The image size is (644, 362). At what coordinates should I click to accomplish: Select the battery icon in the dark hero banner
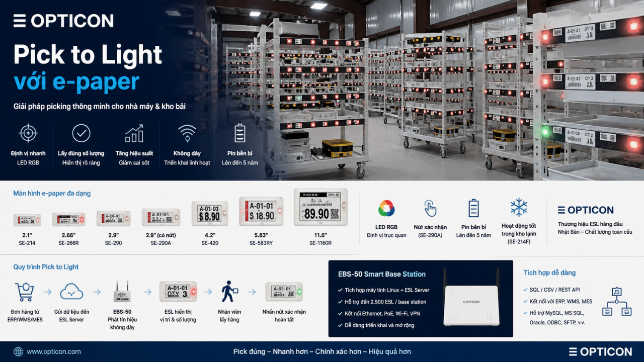tap(240, 133)
